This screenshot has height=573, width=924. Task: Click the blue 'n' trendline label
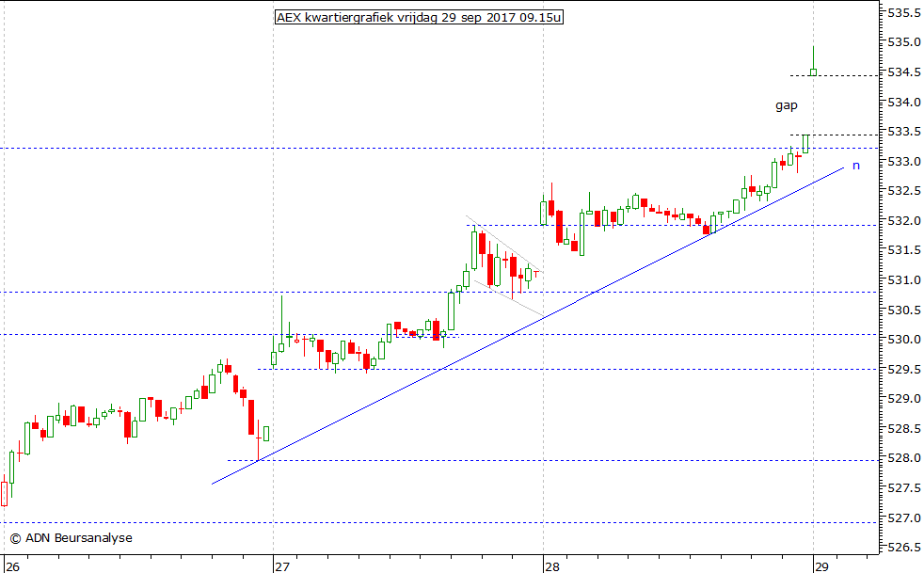coord(856,166)
